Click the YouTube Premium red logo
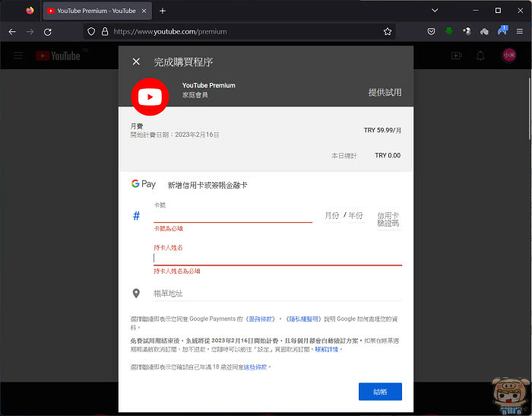Screen dimensions: 532x416 coord(150,97)
